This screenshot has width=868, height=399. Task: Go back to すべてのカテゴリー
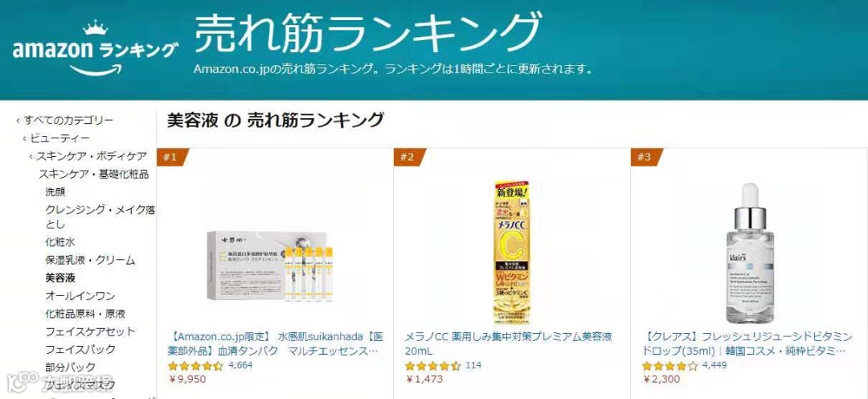(x=68, y=120)
